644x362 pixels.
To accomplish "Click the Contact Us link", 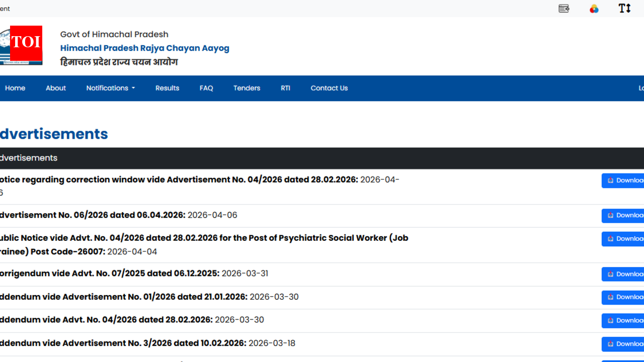I will point(329,88).
